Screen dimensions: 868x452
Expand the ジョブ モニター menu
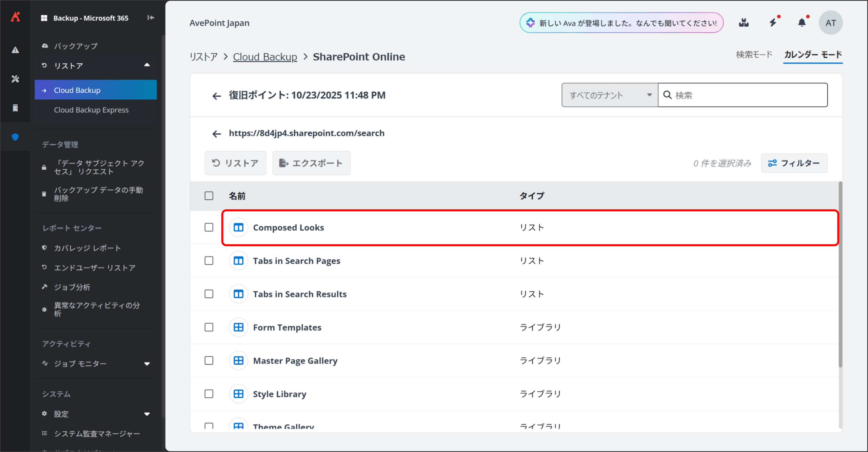pyautogui.click(x=147, y=364)
